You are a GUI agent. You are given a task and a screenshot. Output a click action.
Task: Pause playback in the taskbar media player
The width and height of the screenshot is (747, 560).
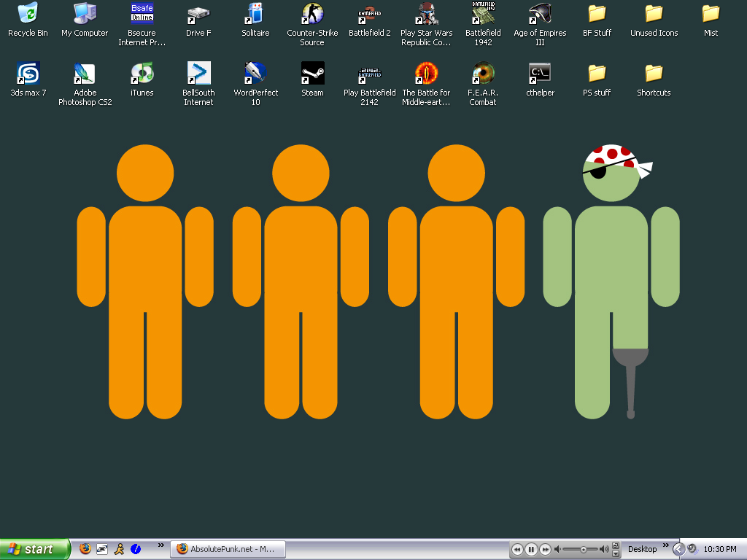pos(531,549)
